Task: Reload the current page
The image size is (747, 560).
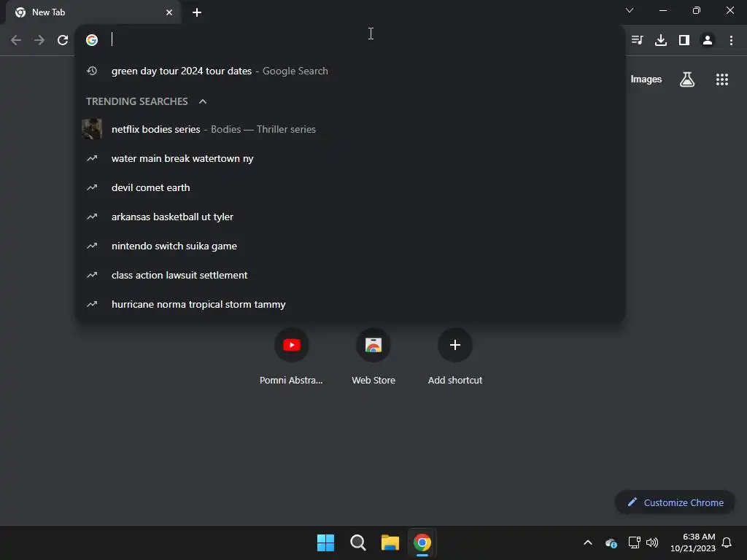Action: pos(63,40)
